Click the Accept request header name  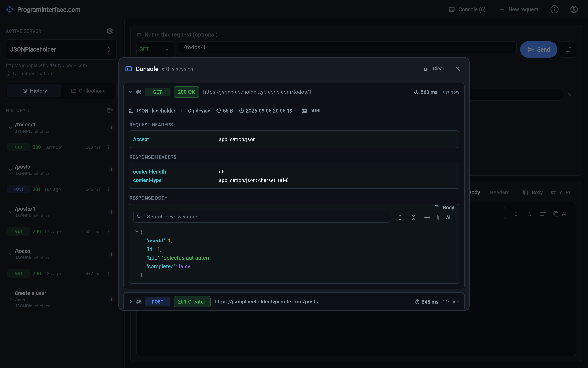point(141,139)
